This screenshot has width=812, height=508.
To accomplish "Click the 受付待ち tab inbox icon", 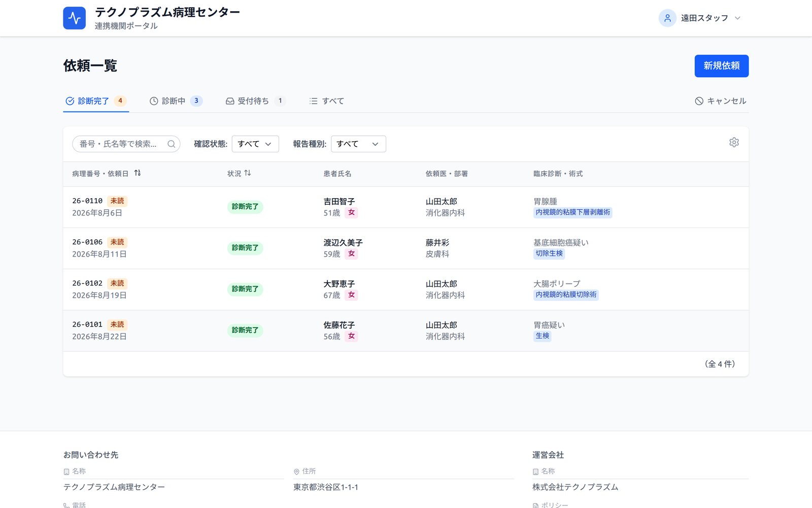I will [230, 101].
